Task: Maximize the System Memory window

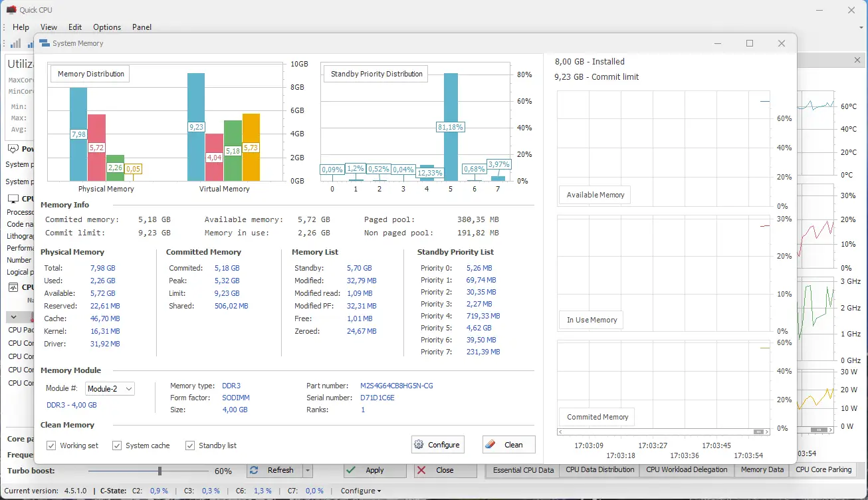Action: pyautogui.click(x=750, y=43)
